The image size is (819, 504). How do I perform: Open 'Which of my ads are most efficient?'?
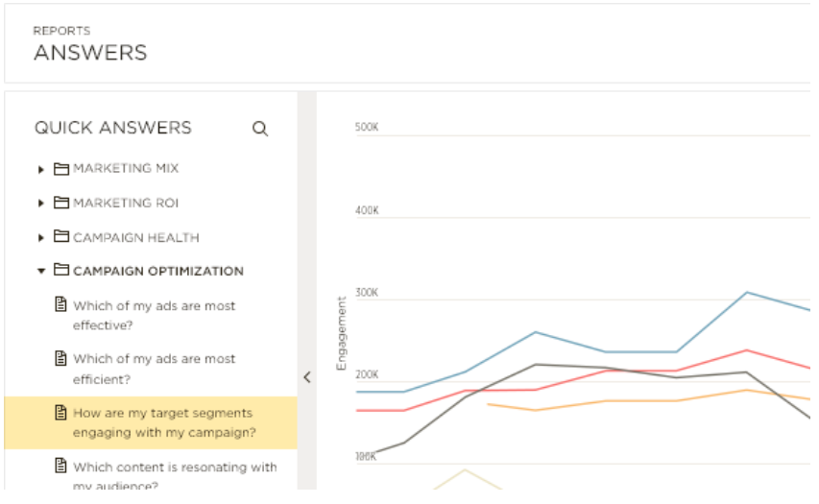(154, 368)
